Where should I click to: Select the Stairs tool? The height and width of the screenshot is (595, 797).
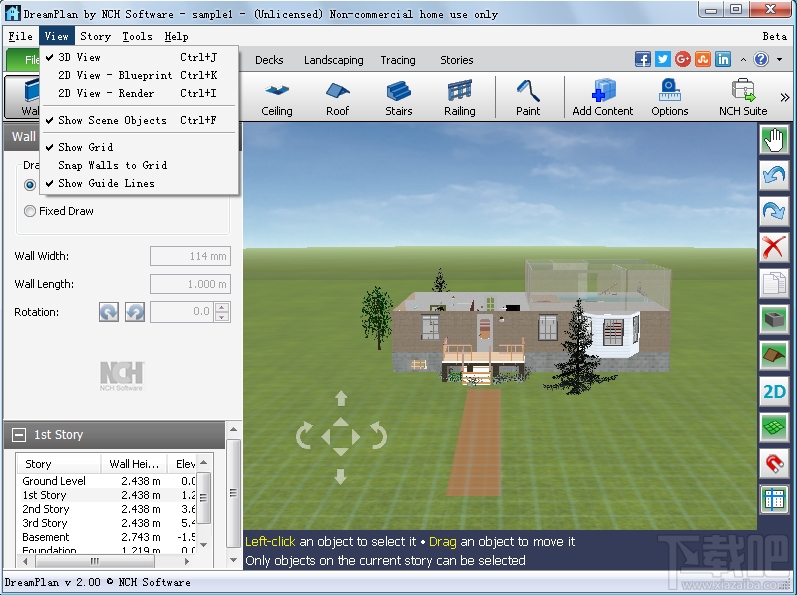tap(398, 98)
